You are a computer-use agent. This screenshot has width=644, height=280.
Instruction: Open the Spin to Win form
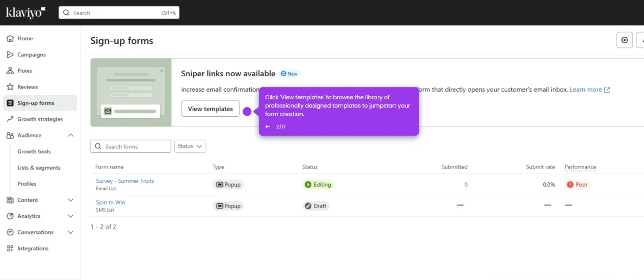click(111, 202)
